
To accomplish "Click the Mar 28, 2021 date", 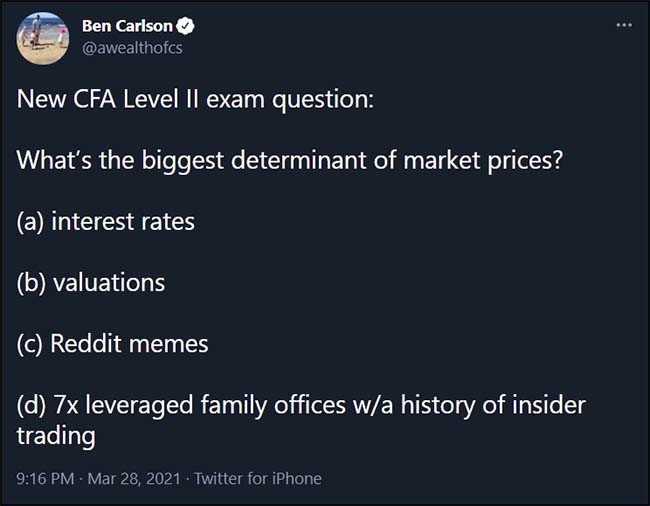I will (x=135, y=478).
